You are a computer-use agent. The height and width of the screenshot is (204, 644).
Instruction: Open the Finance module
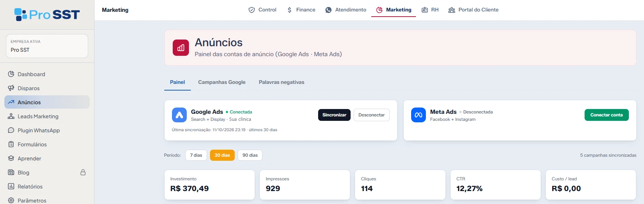(301, 10)
